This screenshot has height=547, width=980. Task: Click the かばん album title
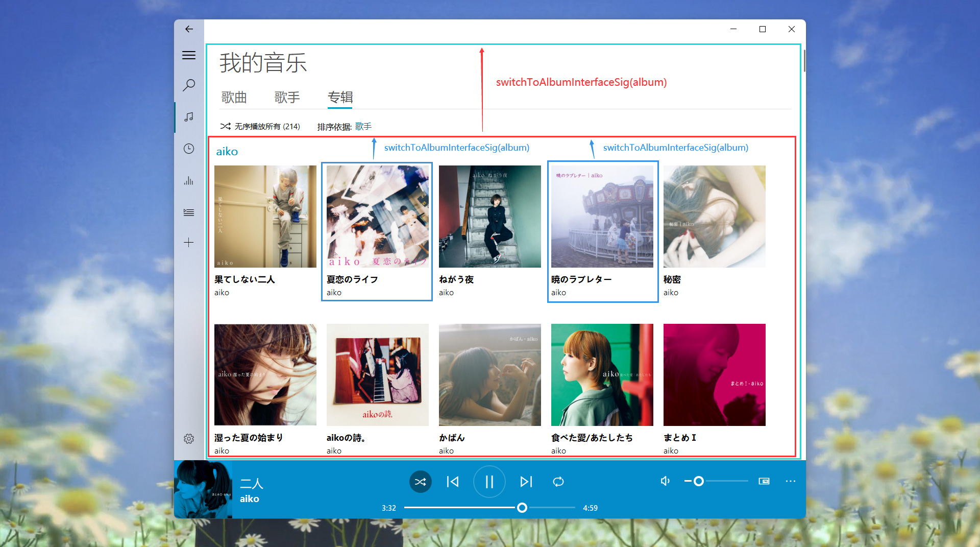pos(452,438)
